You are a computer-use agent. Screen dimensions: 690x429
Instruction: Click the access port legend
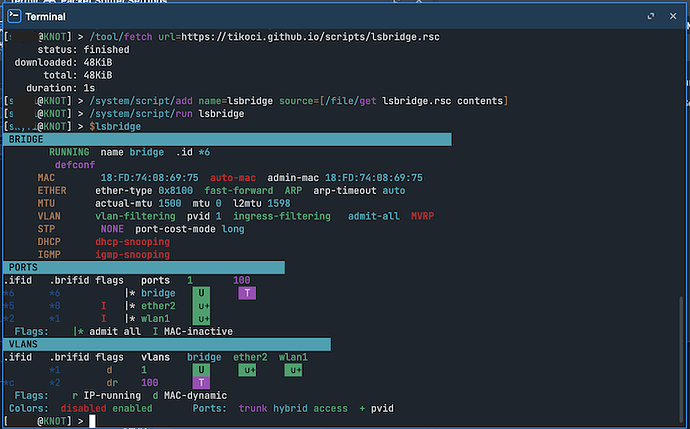click(x=330, y=408)
